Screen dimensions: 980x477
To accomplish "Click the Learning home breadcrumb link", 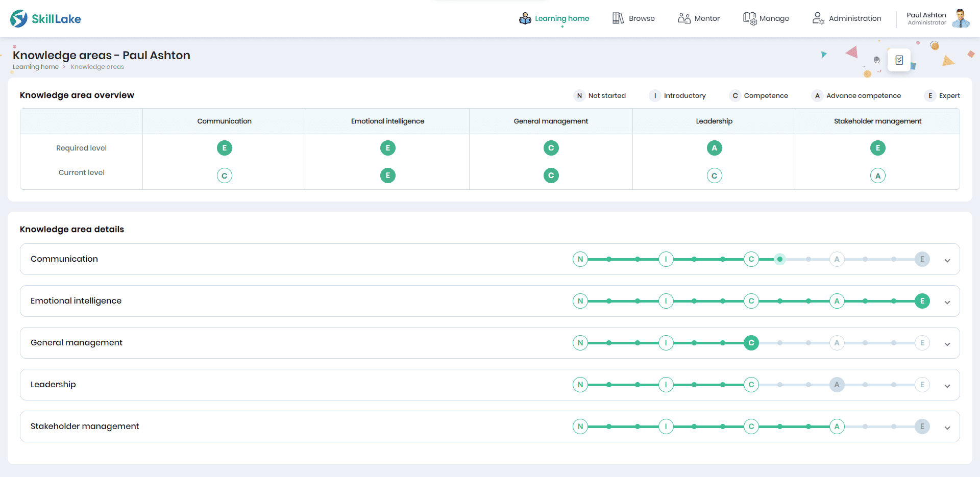I will click(x=36, y=67).
